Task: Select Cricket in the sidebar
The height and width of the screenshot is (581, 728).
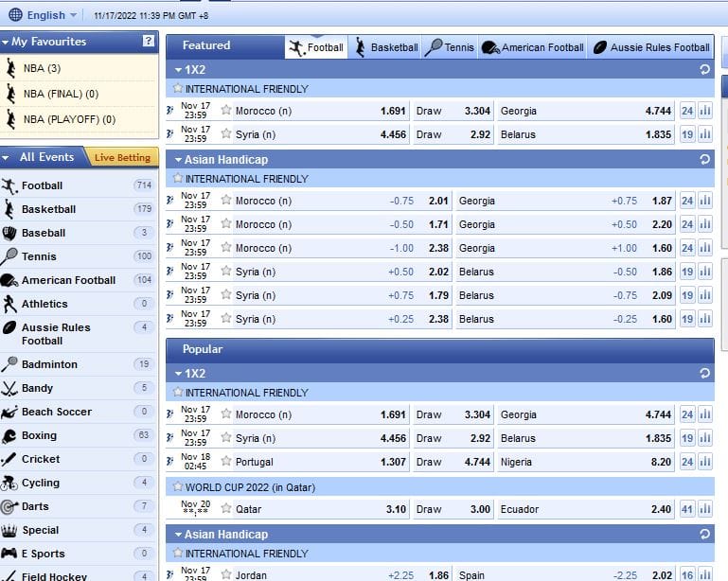Action: click(x=78, y=459)
